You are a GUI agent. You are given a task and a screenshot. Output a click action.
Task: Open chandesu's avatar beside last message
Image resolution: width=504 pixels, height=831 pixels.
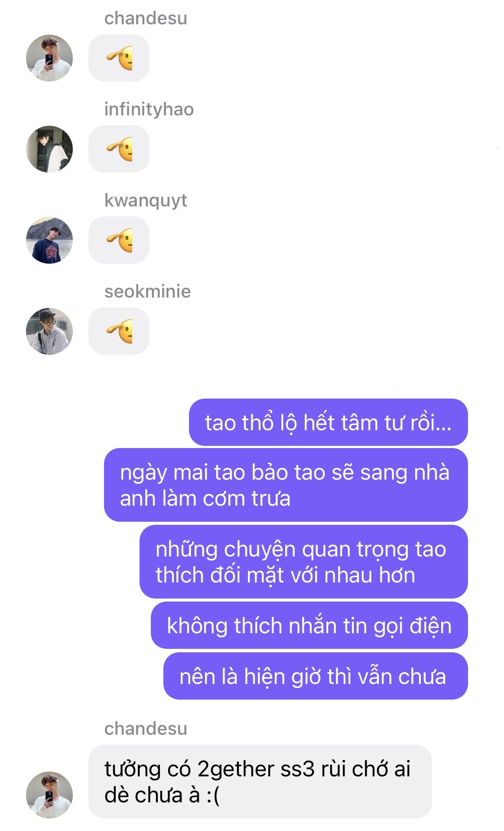(49, 795)
